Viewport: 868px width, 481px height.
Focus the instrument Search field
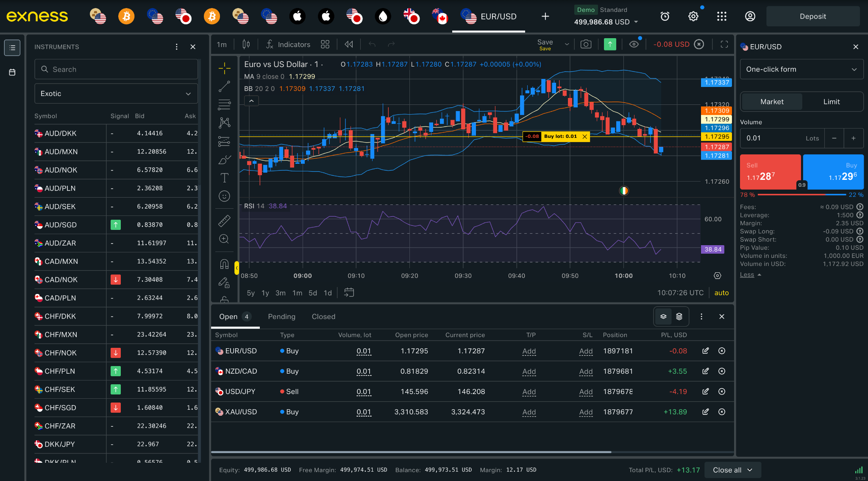pyautogui.click(x=116, y=69)
